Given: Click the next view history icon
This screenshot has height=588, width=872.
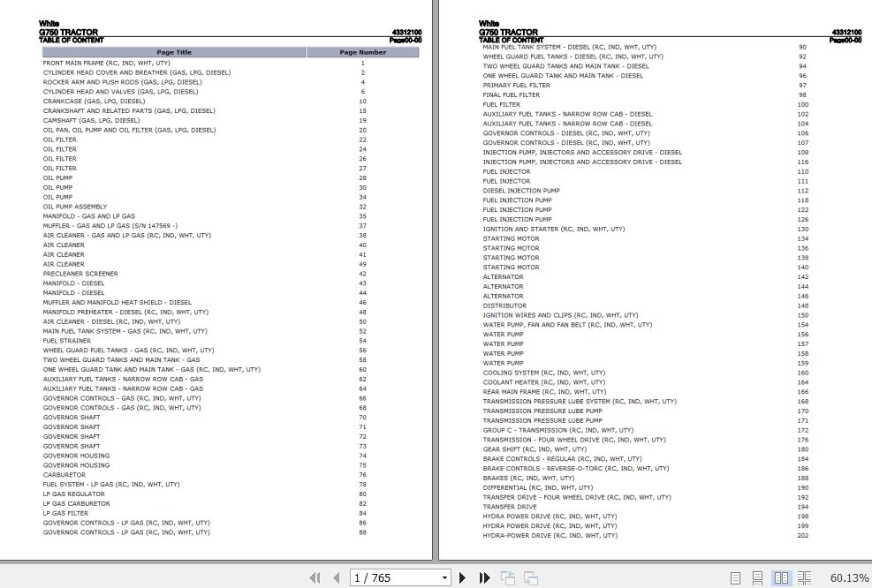Looking at the screenshot, I should [531, 577].
